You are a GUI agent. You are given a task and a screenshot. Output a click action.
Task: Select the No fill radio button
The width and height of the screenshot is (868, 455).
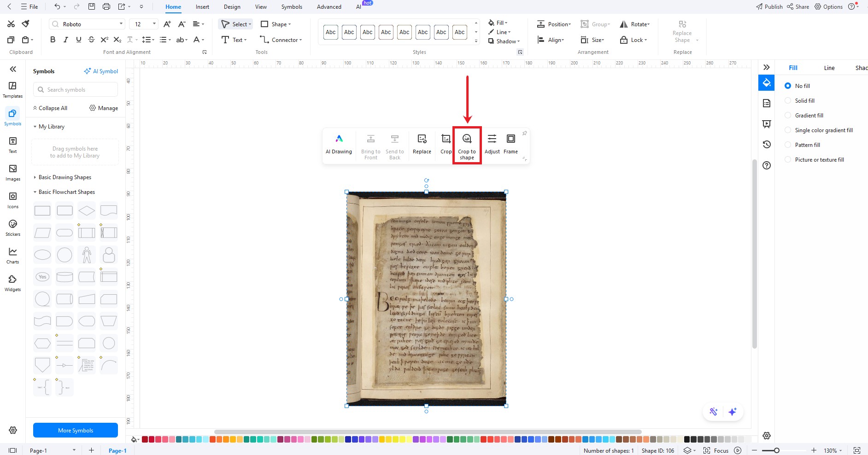pyautogui.click(x=788, y=86)
